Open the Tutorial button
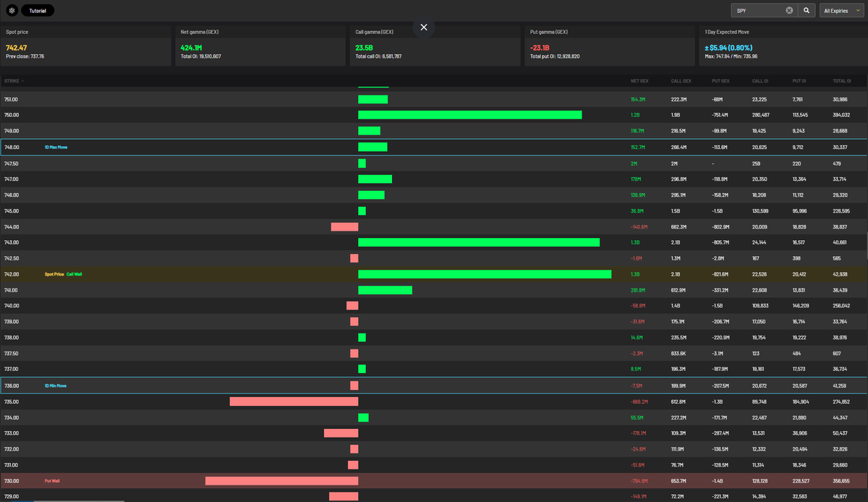The image size is (868, 502). point(38,11)
